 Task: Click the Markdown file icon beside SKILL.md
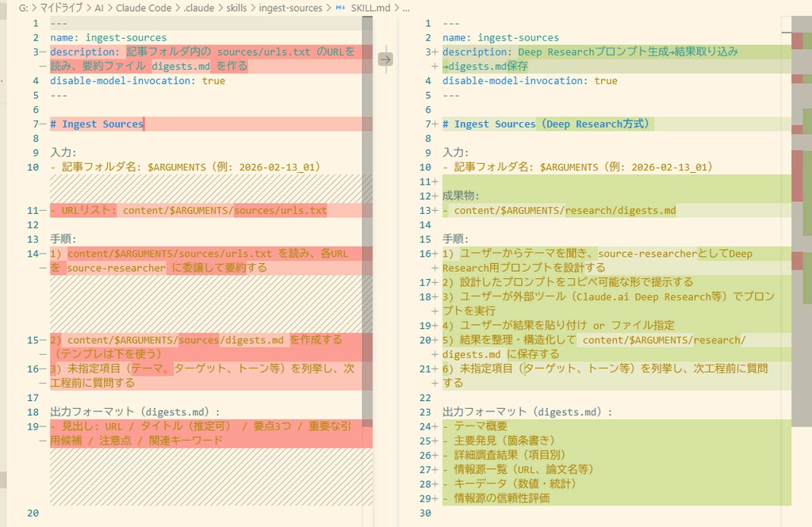(x=340, y=8)
